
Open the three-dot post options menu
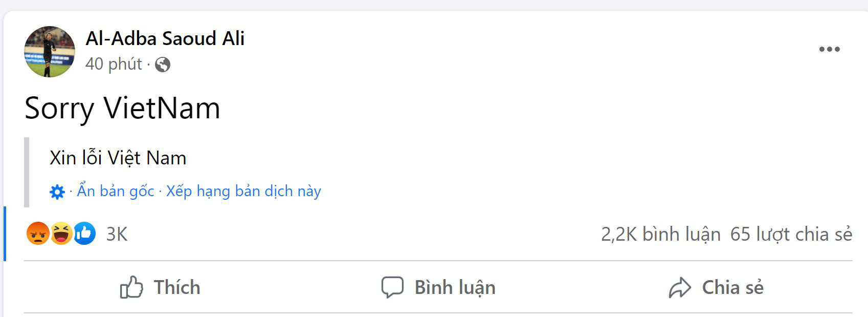[x=829, y=49]
